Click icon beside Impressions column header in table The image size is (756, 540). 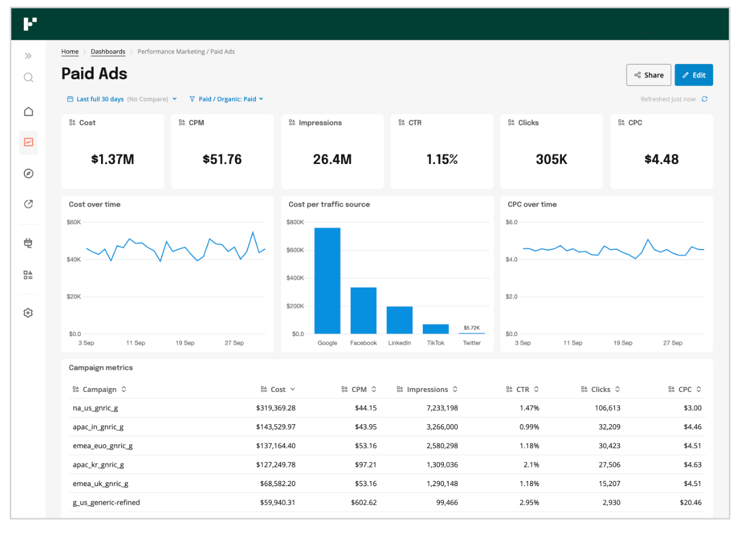click(x=400, y=390)
